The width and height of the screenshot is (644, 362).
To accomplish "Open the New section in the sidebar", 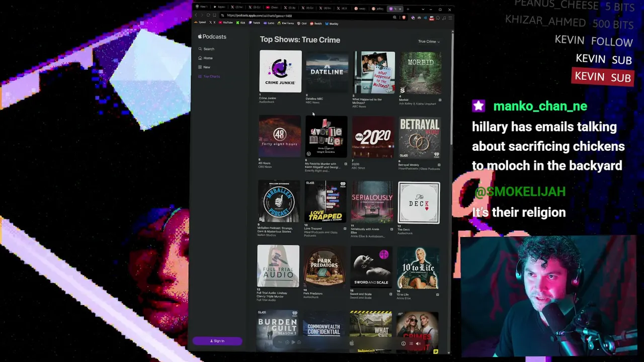I will (x=204, y=67).
